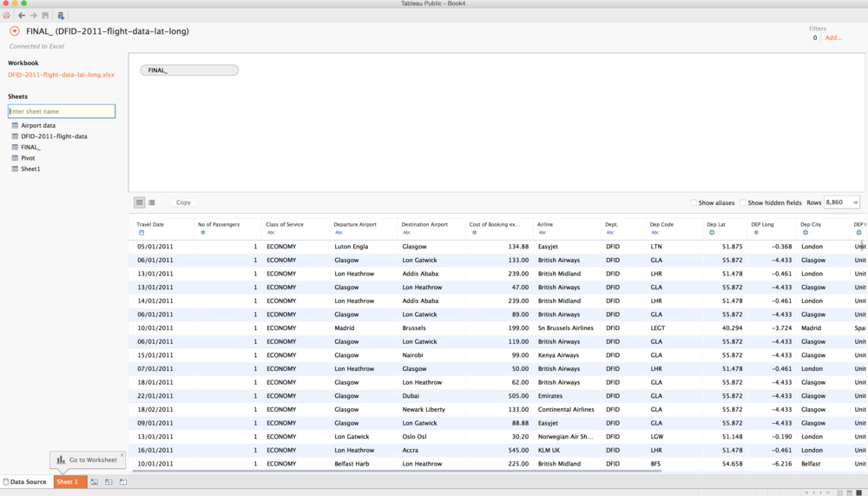
Task: Click the Copy button
Action: [x=183, y=202]
